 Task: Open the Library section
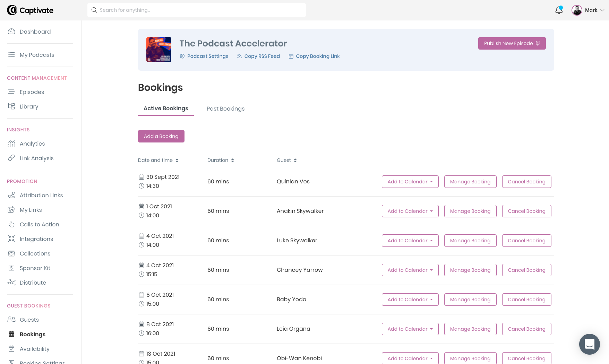[29, 106]
